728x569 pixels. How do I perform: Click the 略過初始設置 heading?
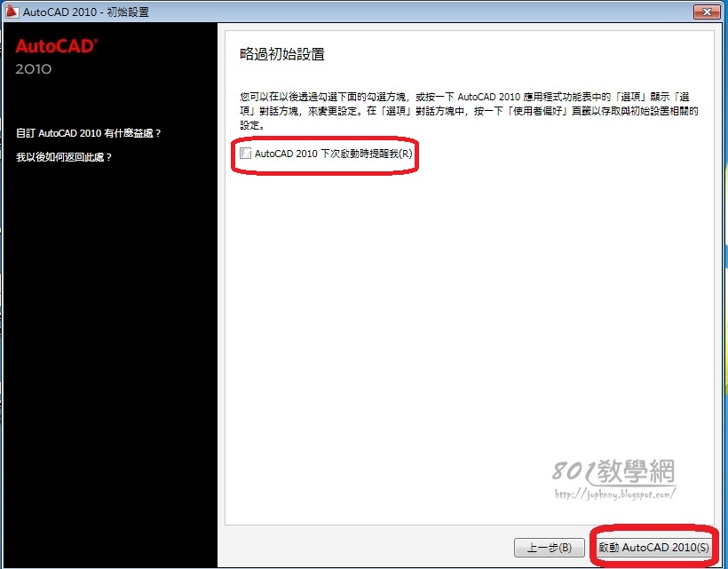tap(282, 54)
